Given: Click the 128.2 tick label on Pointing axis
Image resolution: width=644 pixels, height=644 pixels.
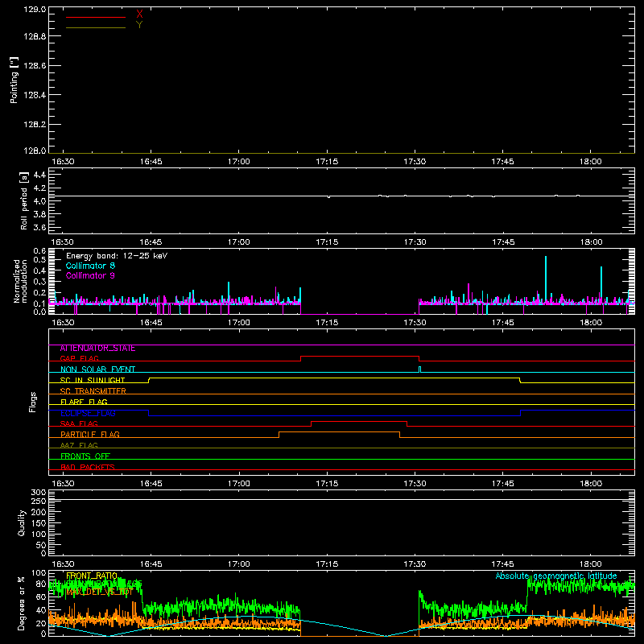Looking at the screenshot, I should point(35,125).
